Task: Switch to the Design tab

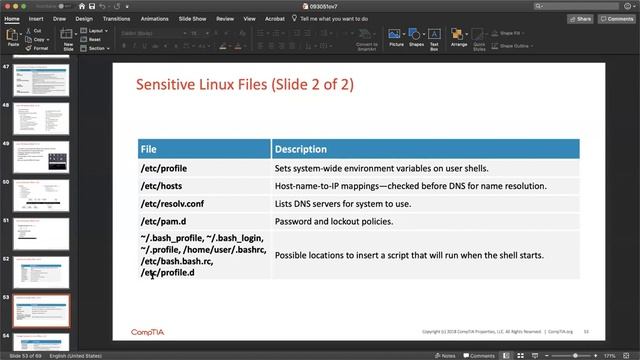Action: click(x=84, y=19)
